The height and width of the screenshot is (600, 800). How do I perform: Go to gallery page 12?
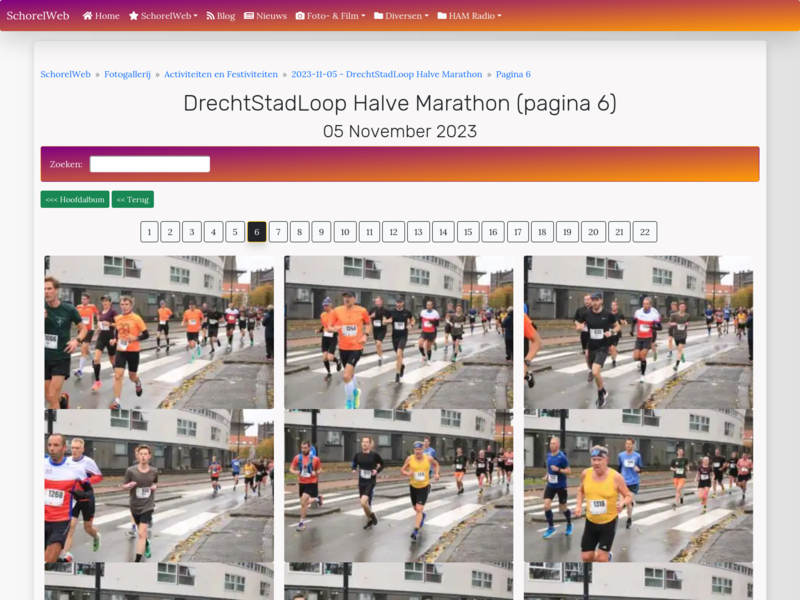pos(393,232)
